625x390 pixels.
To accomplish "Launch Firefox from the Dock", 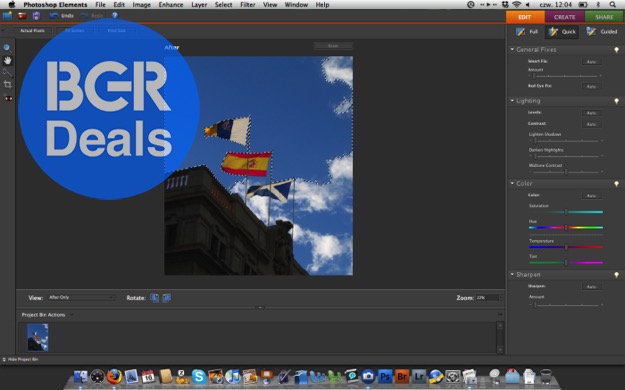I will click(x=114, y=376).
